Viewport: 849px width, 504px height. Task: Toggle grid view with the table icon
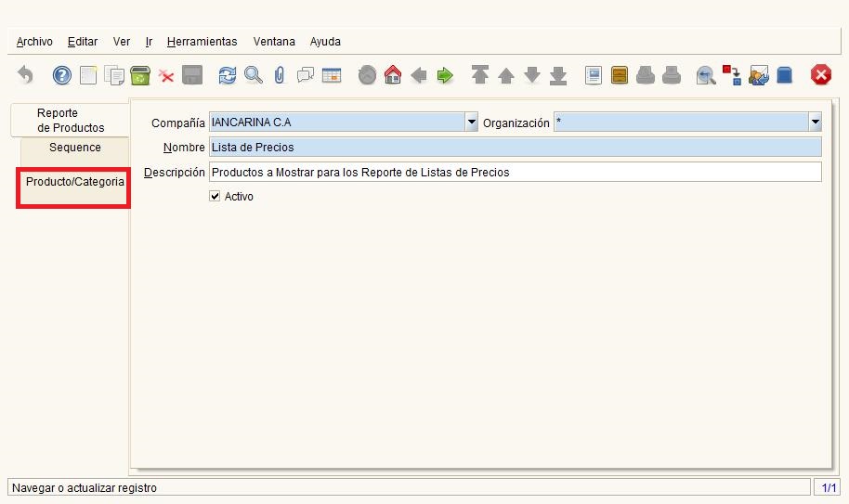[332, 75]
